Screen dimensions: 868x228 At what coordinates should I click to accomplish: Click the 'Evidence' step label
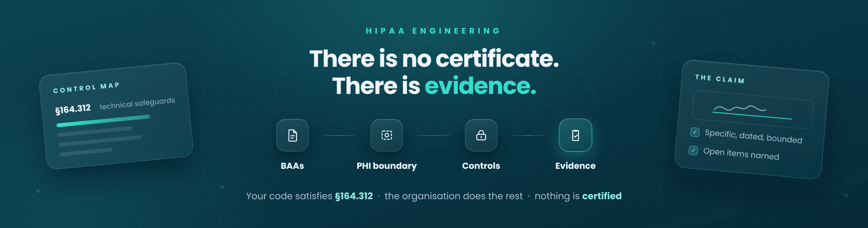point(575,166)
